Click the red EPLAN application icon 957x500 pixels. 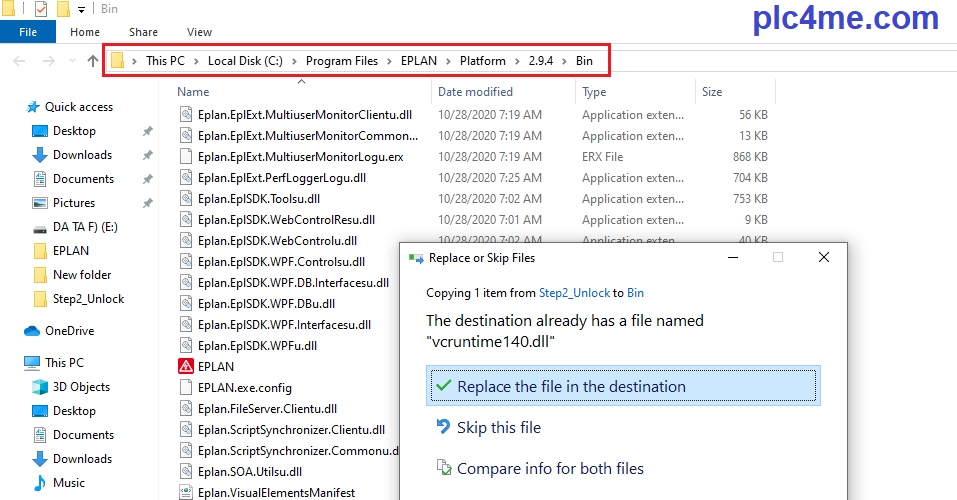point(185,366)
